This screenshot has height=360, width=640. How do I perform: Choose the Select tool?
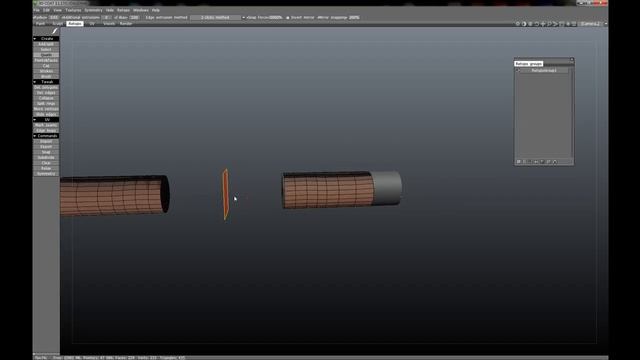point(46,49)
